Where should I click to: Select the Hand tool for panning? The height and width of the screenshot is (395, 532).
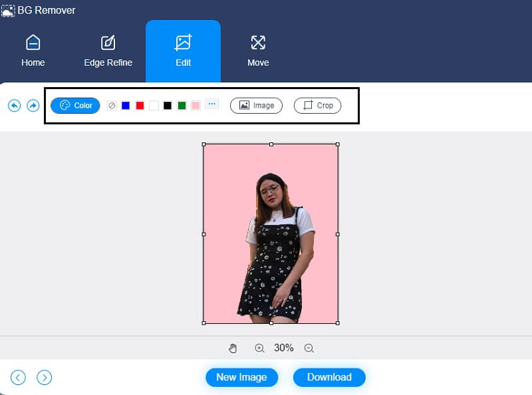click(x=233, y=348)
